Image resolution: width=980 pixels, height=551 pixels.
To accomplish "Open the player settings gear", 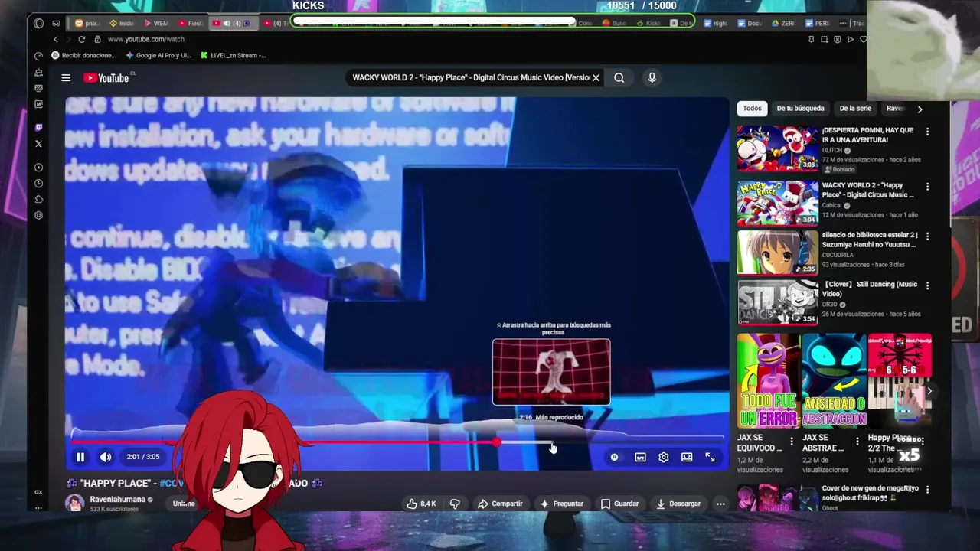I will point(664,457).
